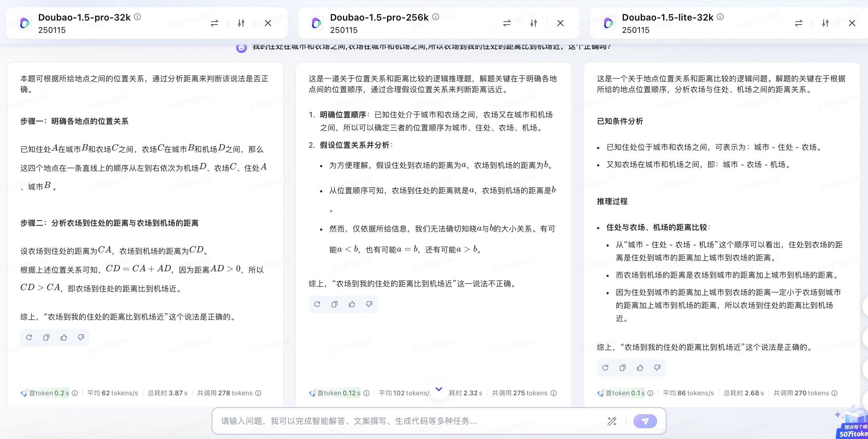Copy the Doubao-1.5-pro-256k answer
The image size is (868, 439).
334,304
